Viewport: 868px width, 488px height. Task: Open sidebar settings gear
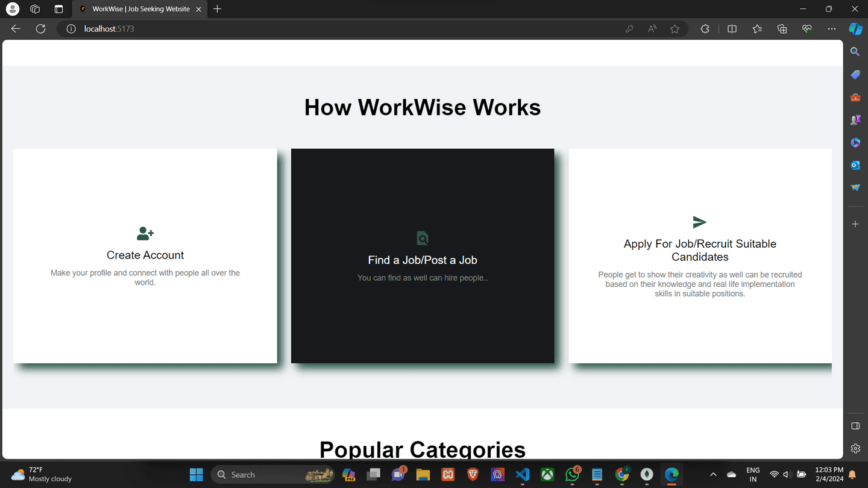[x=855, y=448]
